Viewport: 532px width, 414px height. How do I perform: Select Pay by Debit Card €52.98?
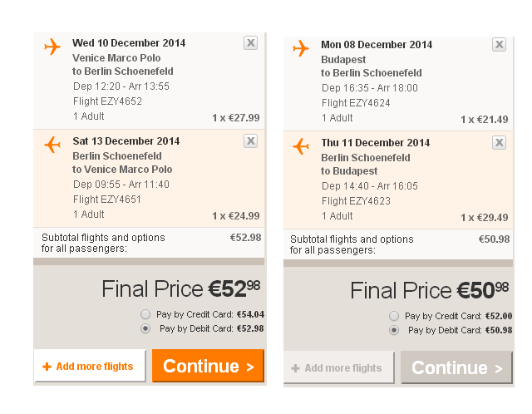tap(145, 328)
